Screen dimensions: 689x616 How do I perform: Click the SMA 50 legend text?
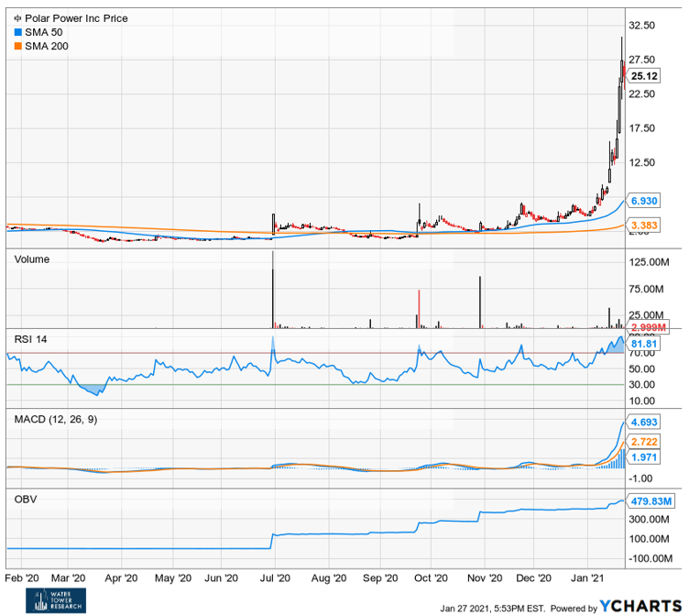tap(43, 32)
